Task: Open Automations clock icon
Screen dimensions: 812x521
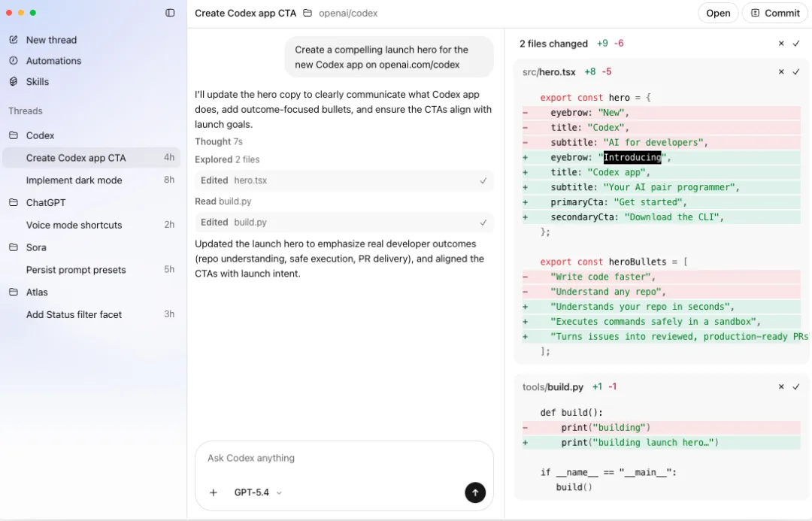Action: (14, 61)
